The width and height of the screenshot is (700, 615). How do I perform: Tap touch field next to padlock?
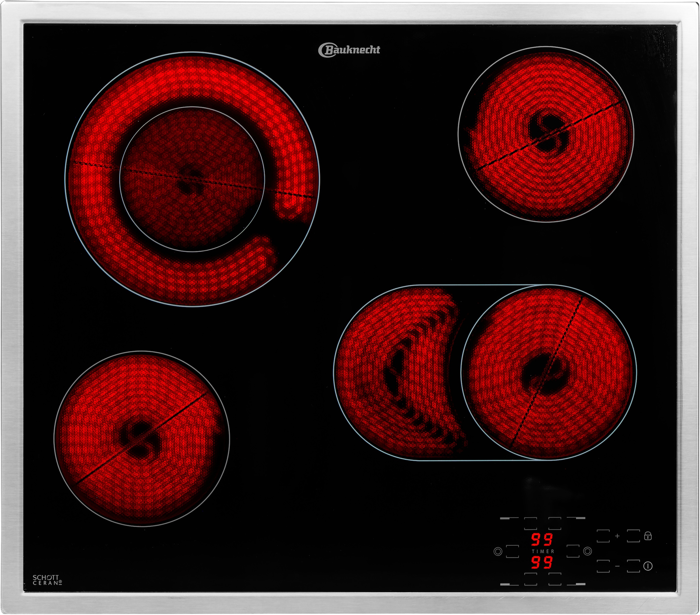click(x=633, y=536)
